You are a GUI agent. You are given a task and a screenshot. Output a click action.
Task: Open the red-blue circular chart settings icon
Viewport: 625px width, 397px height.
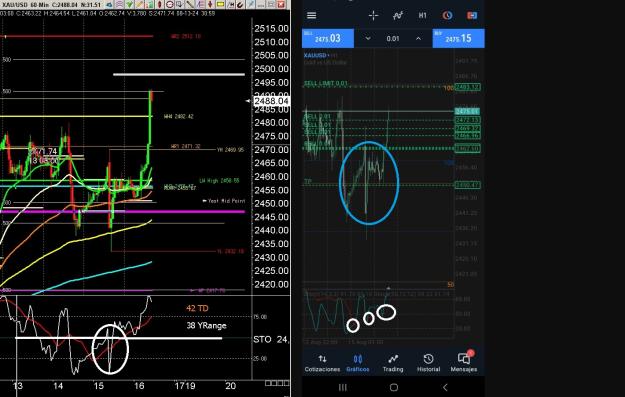click(447, 15)
